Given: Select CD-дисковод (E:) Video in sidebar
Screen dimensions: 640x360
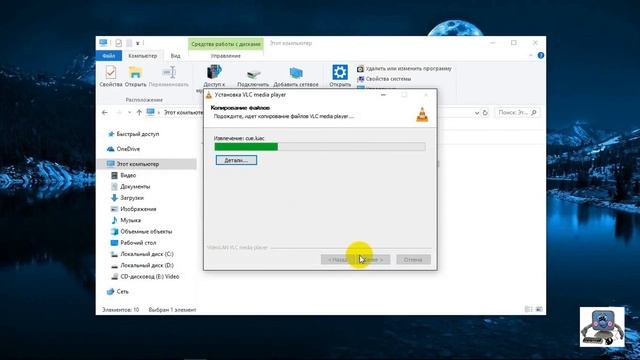Looking at the screenshot, I should (x=145, y=277).
